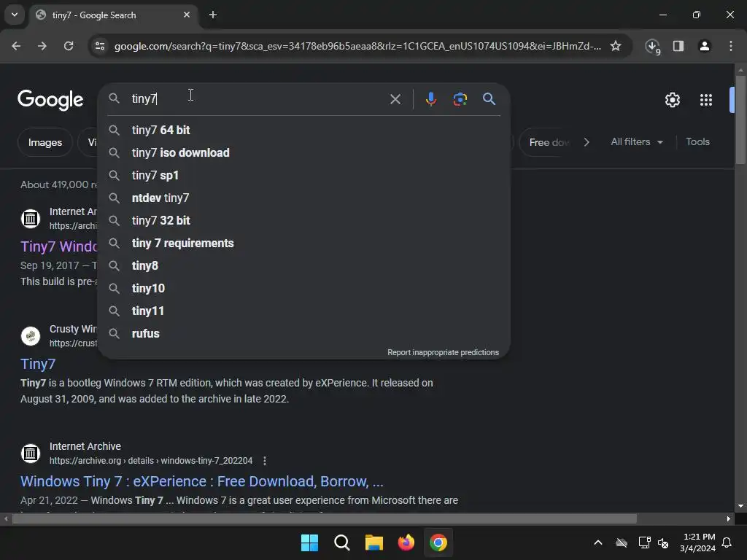Click Report inappropriate predictions link
This screenshot has height=560, width=747.
[443, 352]
